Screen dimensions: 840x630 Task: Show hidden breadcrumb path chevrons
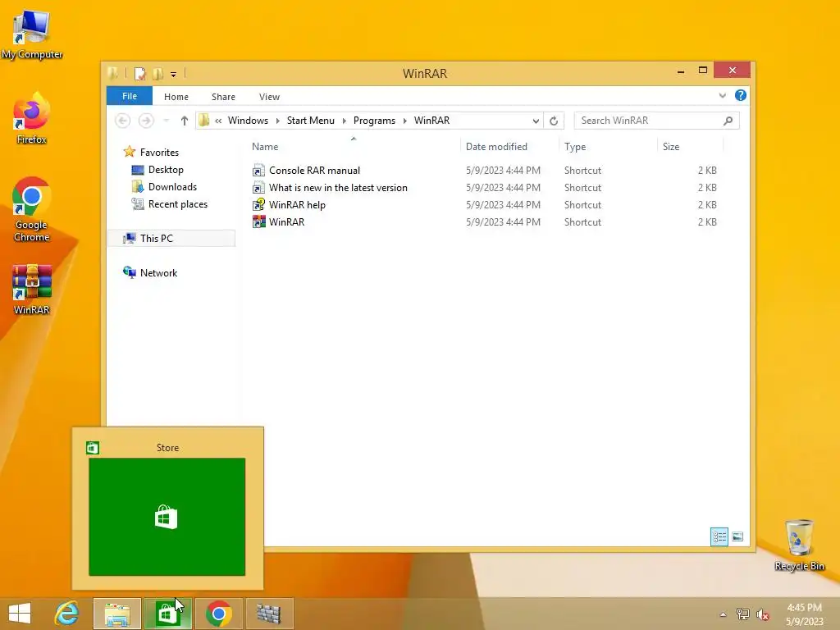click(218, 121)
